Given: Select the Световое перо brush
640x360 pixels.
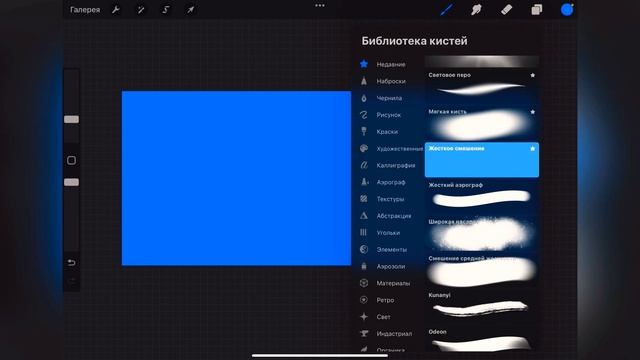Looking at the screenshot, I should tap(482, 87).
